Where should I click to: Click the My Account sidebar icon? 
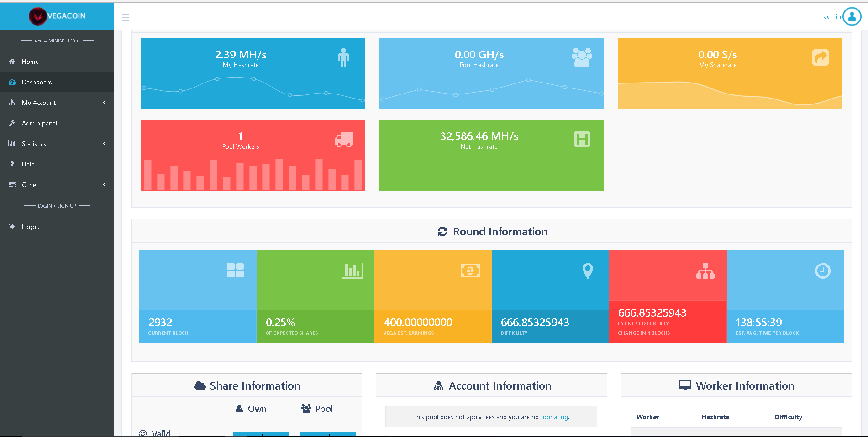point(12,103)
